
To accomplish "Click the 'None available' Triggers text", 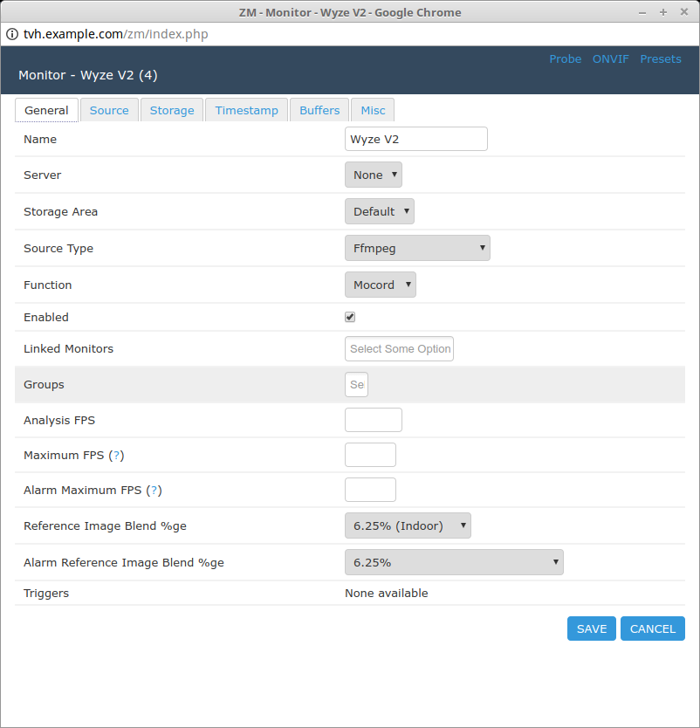I will [386, 593].
